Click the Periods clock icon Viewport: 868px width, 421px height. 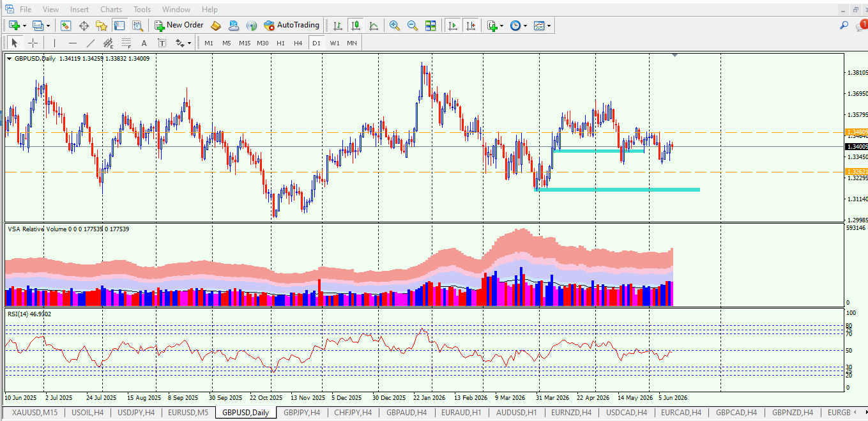click(x=515, y=26)
